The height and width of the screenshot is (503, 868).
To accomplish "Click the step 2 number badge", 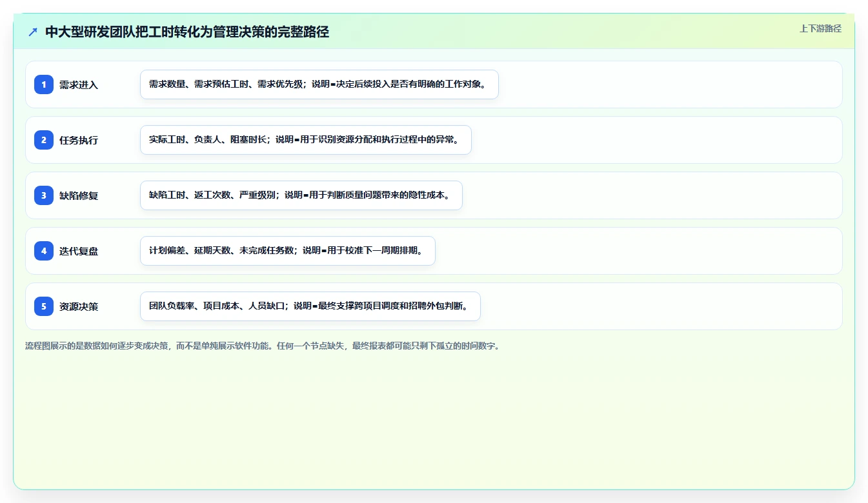I will pos(44,140).
